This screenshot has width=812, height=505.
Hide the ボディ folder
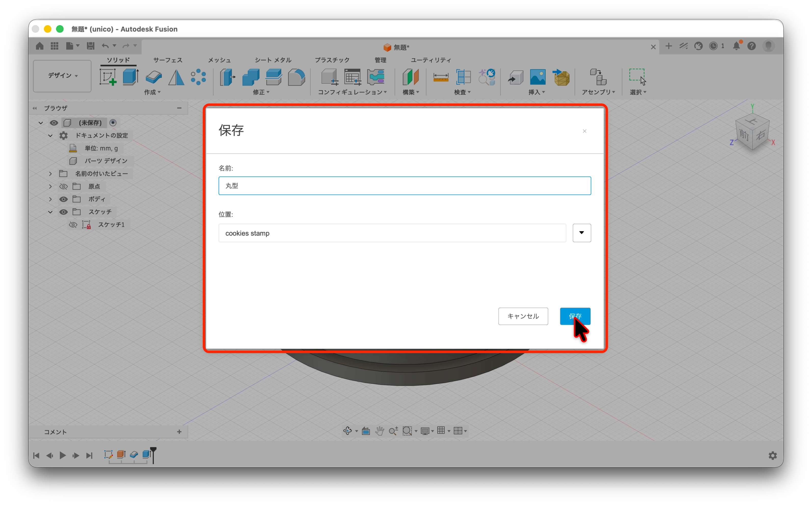(63, 199)
